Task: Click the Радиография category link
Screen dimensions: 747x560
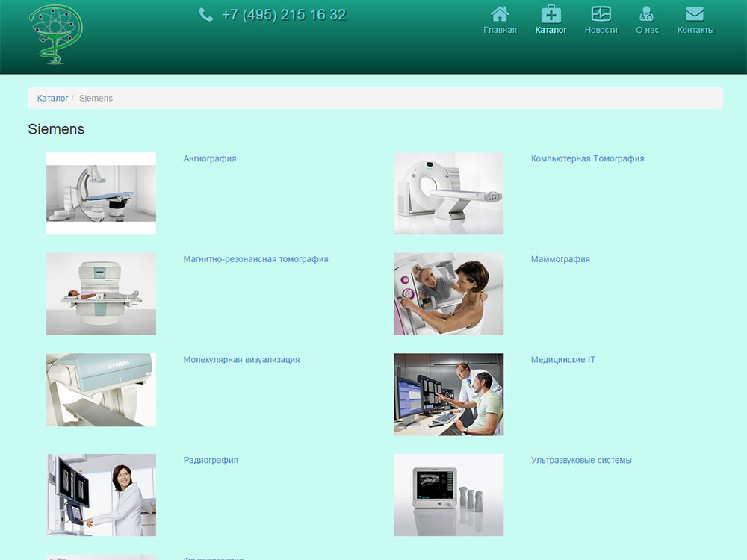Action: pos(211,460)
